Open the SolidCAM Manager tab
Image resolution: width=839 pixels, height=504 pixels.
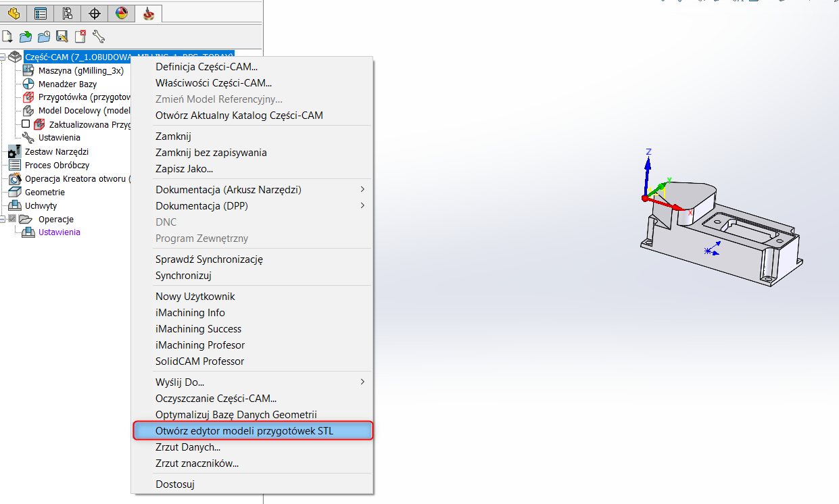click(x=148, y=13)
